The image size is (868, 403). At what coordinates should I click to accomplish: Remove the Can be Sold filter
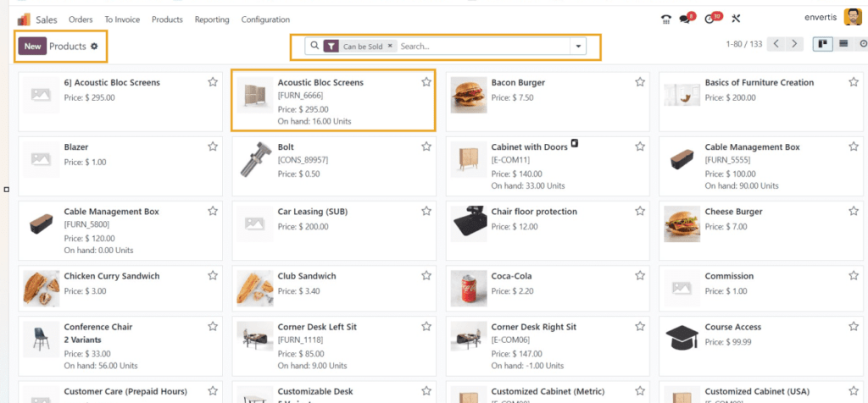pyautogui.click(x=390, y=47)
